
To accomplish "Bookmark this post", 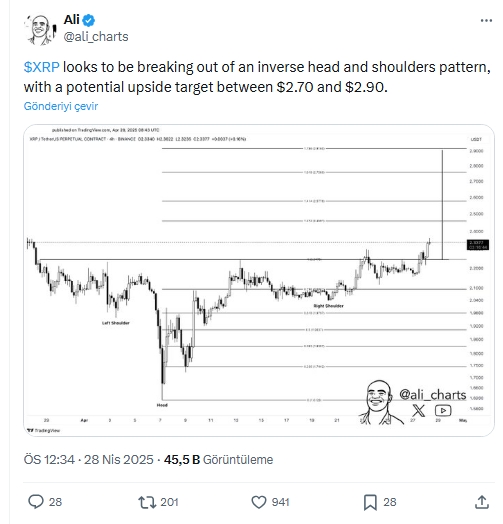I will tap(370, 502).
